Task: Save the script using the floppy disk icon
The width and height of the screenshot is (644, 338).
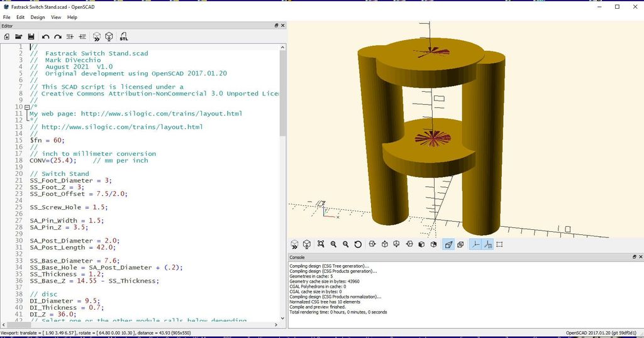Action: (29, 37)
